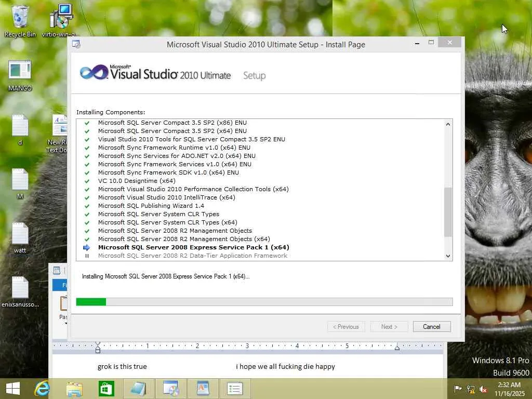Click the disabled Next button
Screen dimensions: 532x399
389,327
